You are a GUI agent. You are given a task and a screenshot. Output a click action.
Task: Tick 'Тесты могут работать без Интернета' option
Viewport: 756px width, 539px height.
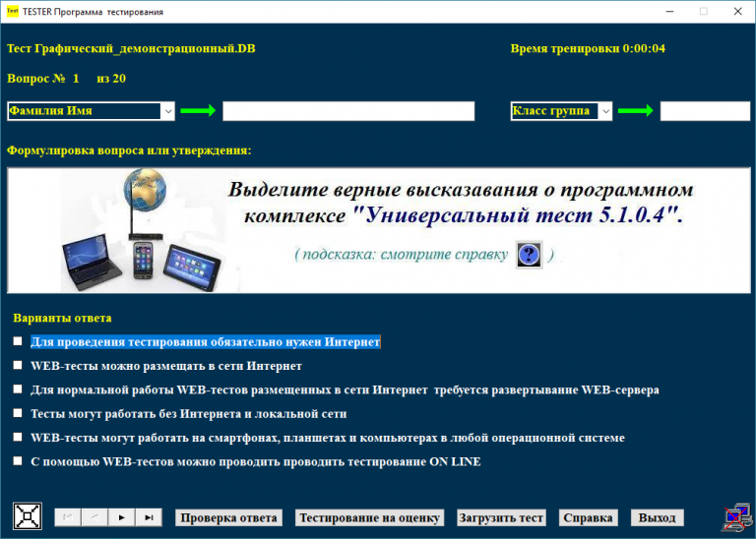[18, 413]
